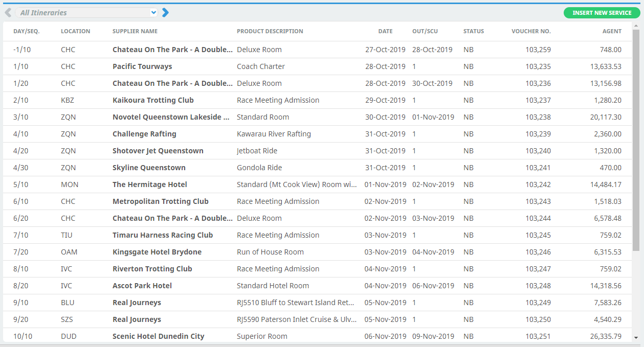Viewport: 644px width, 347px height.
Task: Click the 5/10 day sequence cell
Action: 21,184
